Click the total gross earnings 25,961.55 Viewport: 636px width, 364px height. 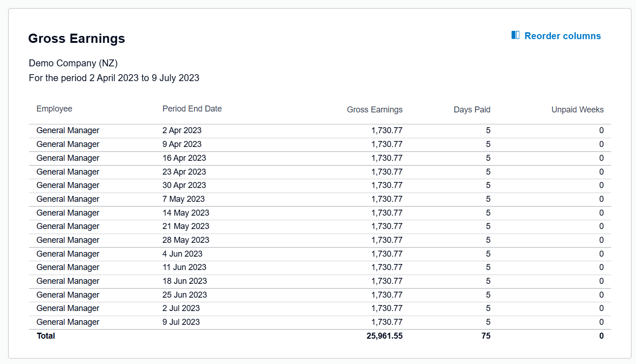point(385,336)
